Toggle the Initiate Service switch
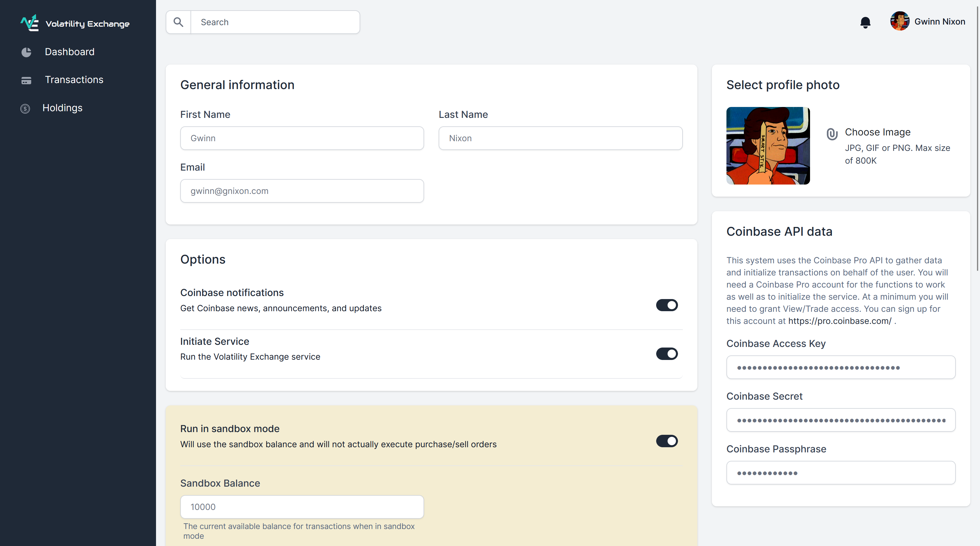Viewport: 980px width, 546px height. [666, 354]
